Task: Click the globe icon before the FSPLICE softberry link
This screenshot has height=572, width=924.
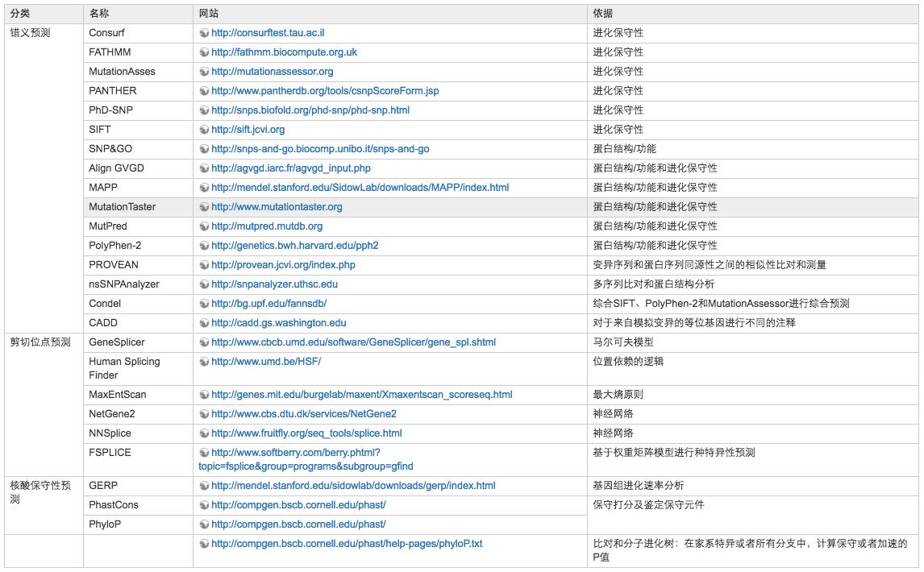Action: coord(204,453)
